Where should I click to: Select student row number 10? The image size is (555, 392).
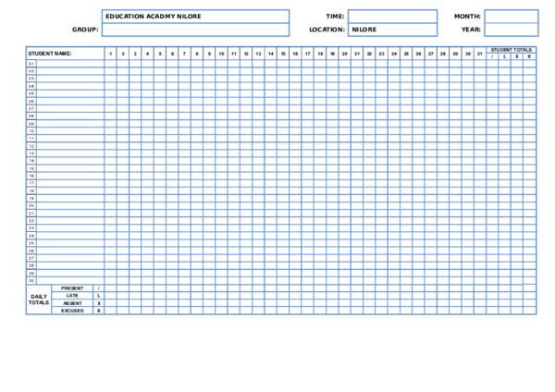[31, 131]
